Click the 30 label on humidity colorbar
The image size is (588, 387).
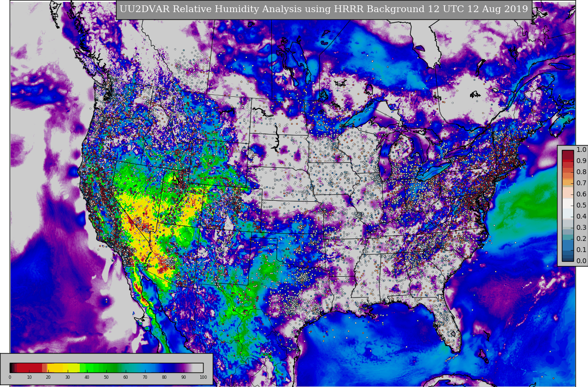tap(68, 377)
